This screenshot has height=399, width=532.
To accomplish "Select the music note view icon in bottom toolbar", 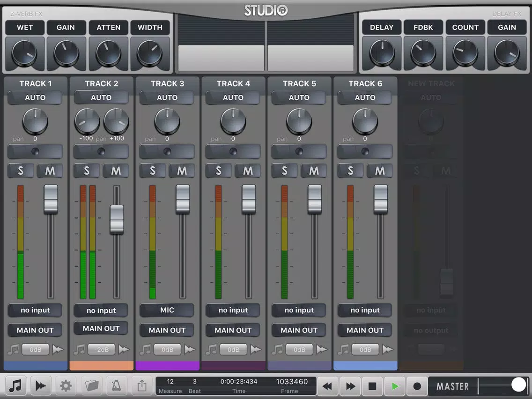I will coord(15,386).
